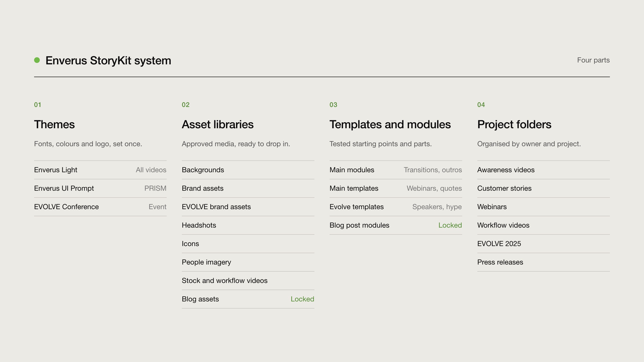The image size is (644, 362).
Task: Open the EVOLVE 2025 folder
Action: [544, 244]
